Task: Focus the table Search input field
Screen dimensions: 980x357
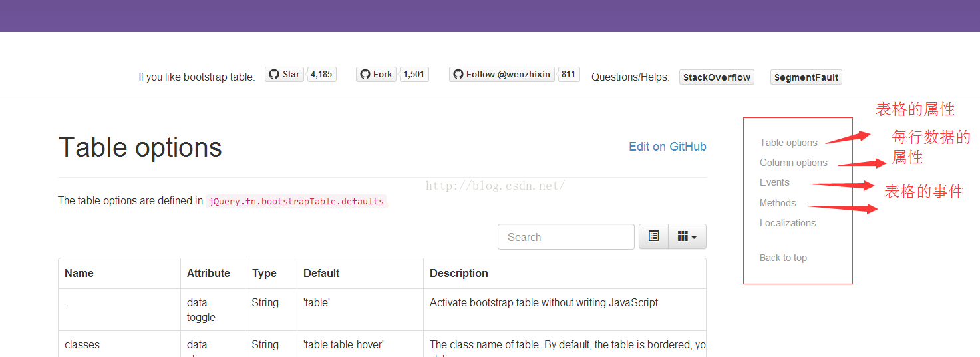Action: pos(566,237)
